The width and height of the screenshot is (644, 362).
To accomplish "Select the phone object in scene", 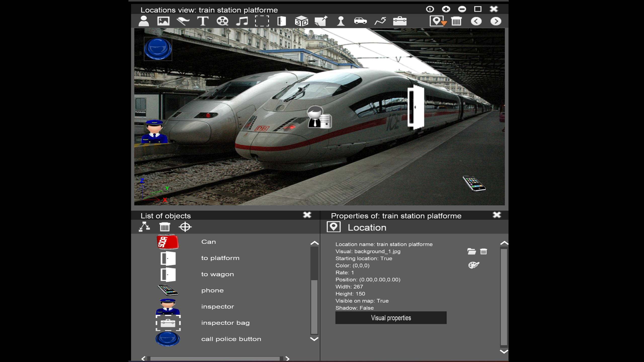I will [x=474, y=184].
